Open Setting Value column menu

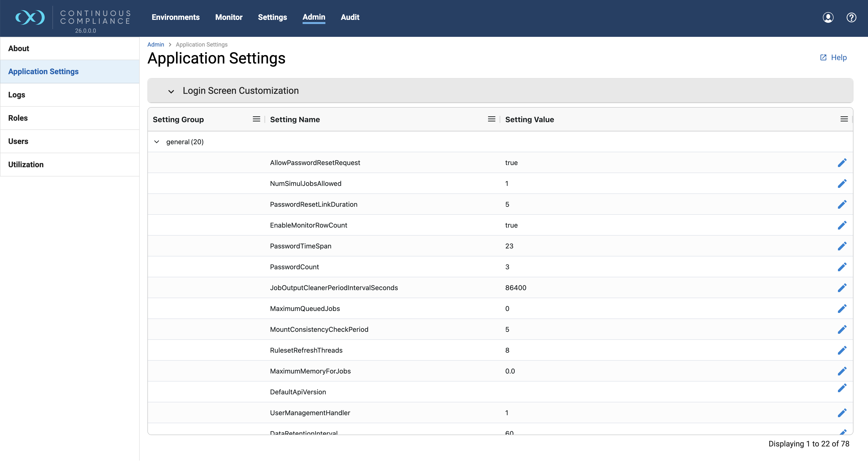(844, 119)
